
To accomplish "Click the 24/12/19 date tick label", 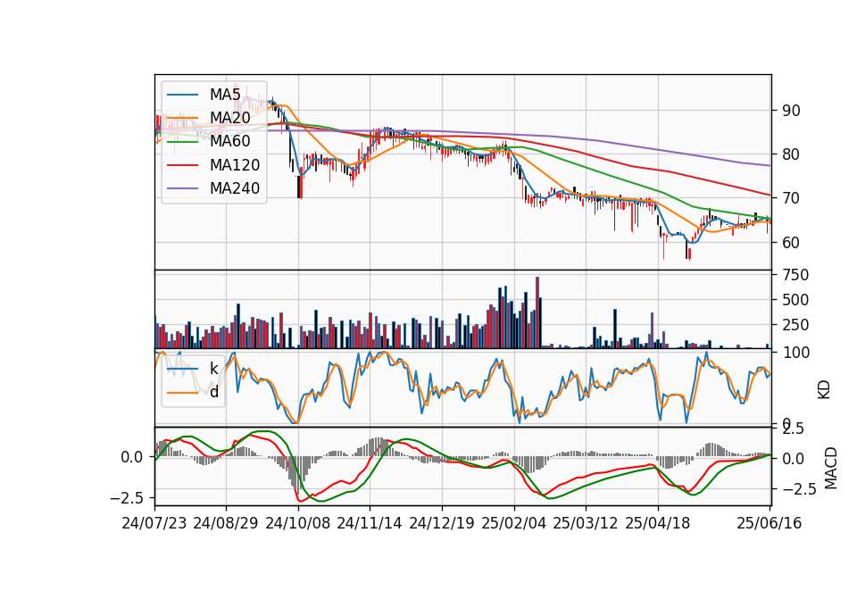I will click(x=442, y=523).
